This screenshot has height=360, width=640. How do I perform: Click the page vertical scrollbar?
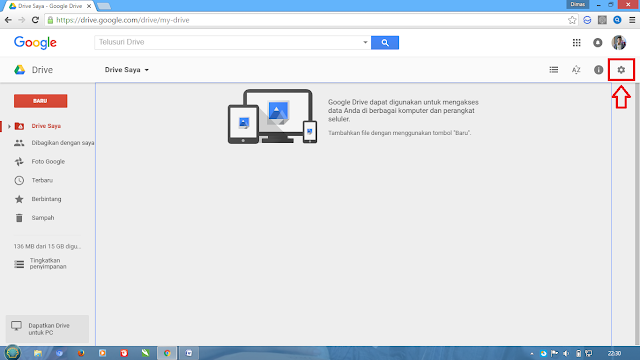click(x=637, y=214)
